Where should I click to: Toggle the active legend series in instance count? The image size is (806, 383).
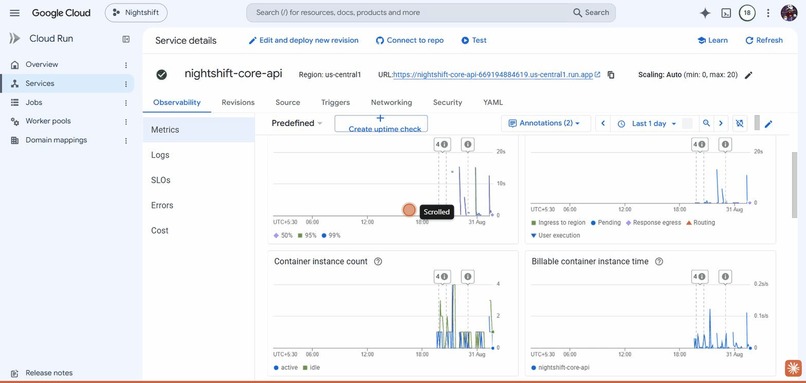(x=286, y=368)
